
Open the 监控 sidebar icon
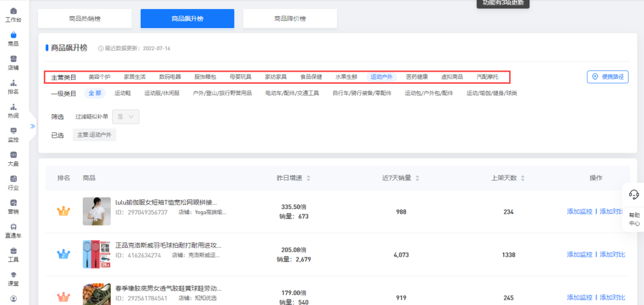coord(13,134)
